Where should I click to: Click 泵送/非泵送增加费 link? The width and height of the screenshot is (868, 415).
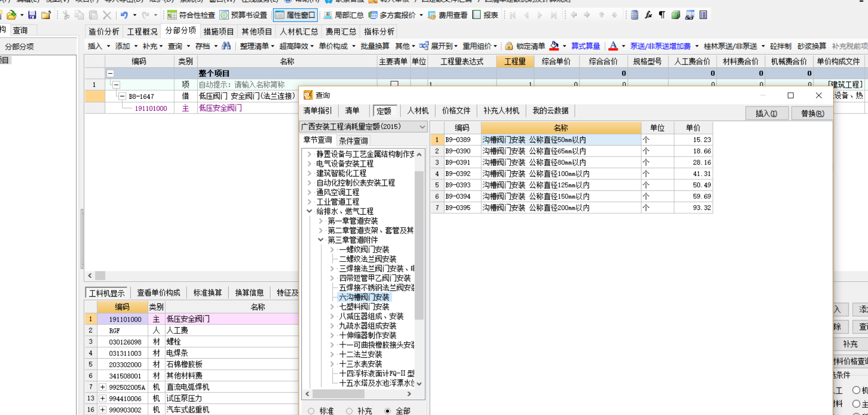coord(660,46)
